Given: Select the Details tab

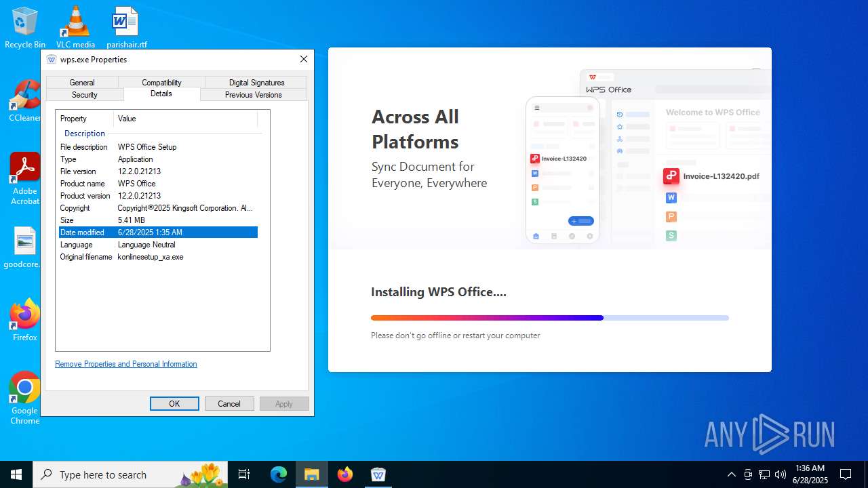Looking at the screenshot, I should click(161, 94).
